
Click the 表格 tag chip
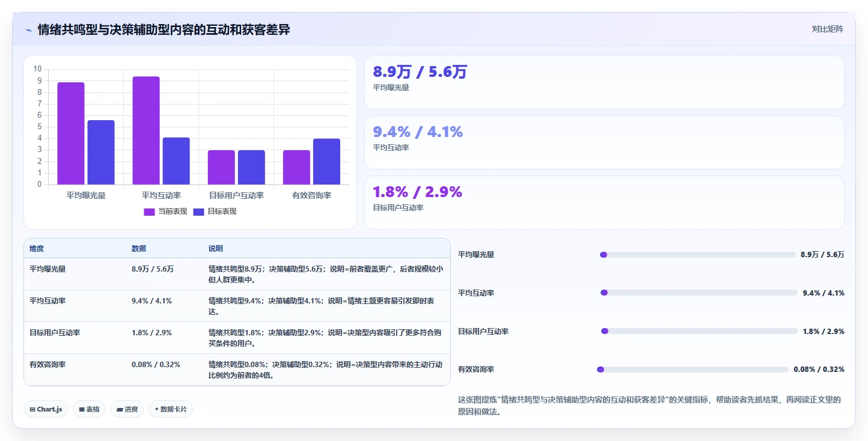click(x=90, y=409)
